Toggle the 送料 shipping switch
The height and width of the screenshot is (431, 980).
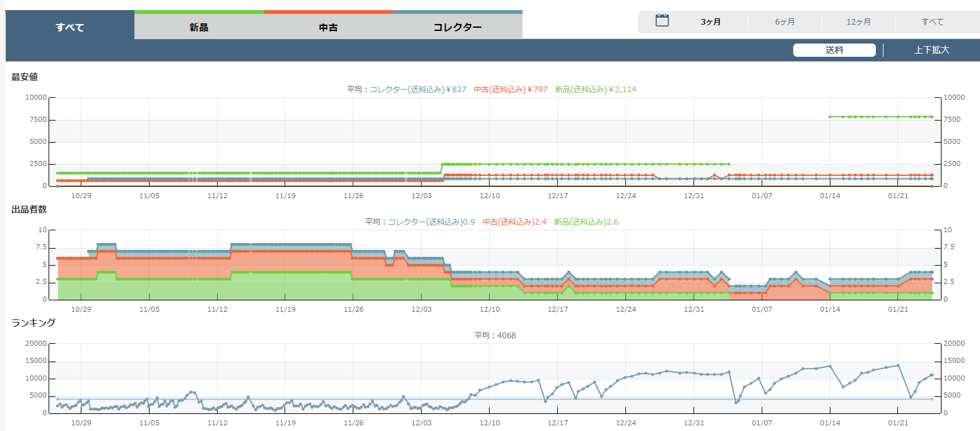[x=834, y=50]
